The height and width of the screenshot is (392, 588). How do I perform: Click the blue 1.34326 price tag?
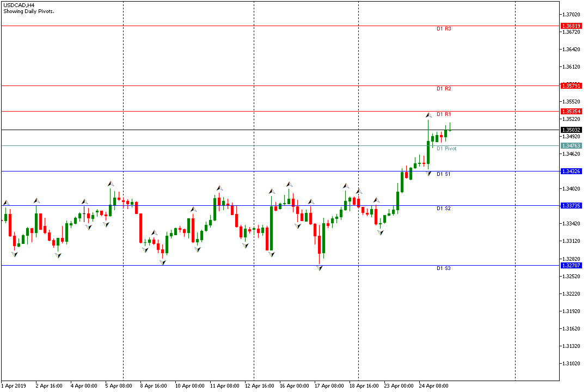tap(571, 171)
